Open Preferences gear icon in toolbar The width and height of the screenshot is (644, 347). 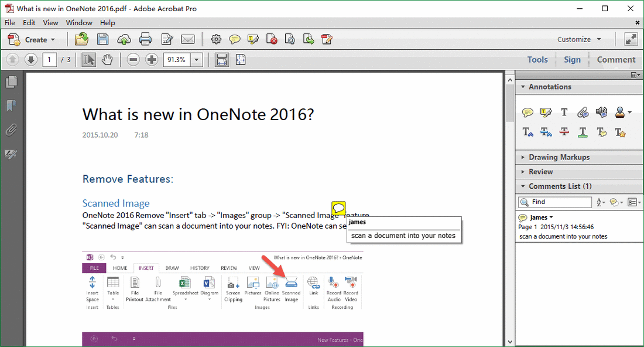click(x=216, y=39)
